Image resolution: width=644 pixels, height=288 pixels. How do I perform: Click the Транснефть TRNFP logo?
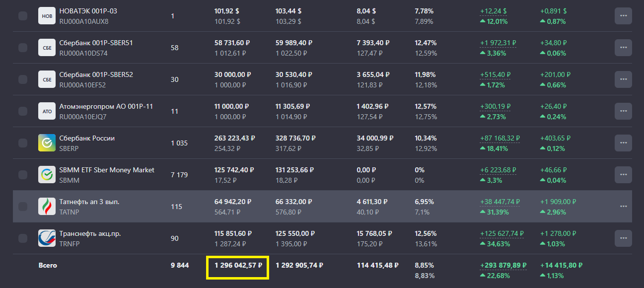tap(47, 238)
